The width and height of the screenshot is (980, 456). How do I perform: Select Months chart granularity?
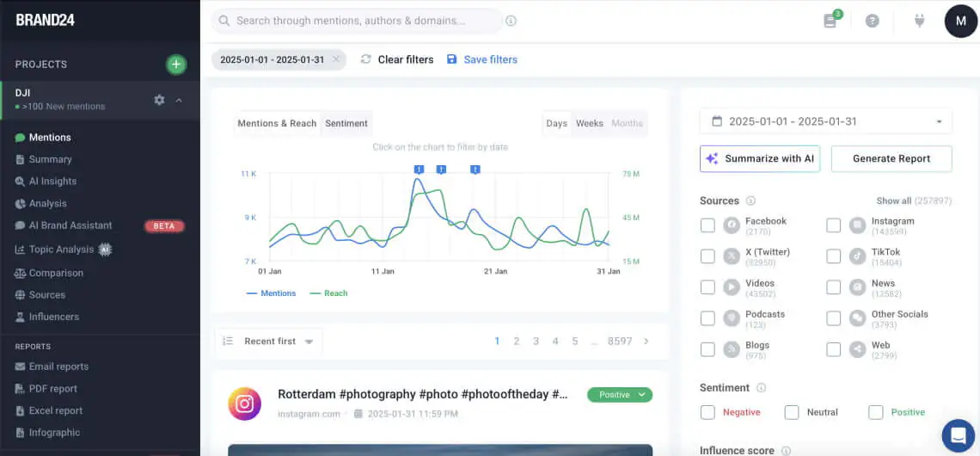(x=627, y=123)
